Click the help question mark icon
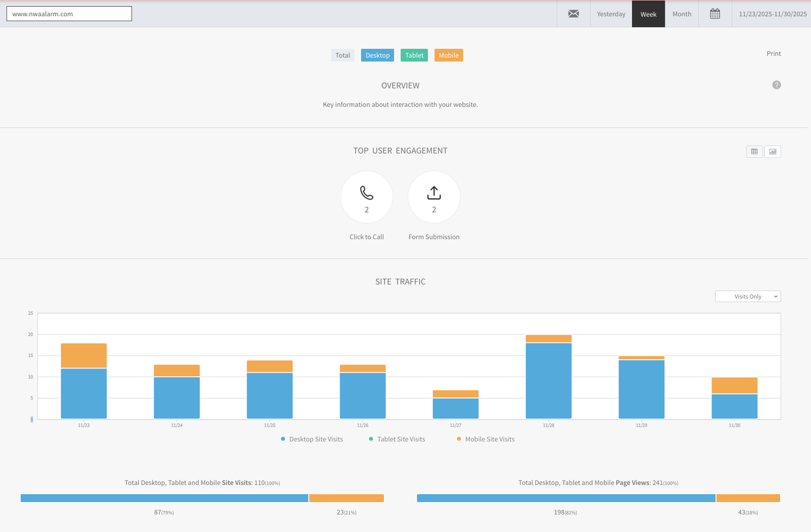 777,85
